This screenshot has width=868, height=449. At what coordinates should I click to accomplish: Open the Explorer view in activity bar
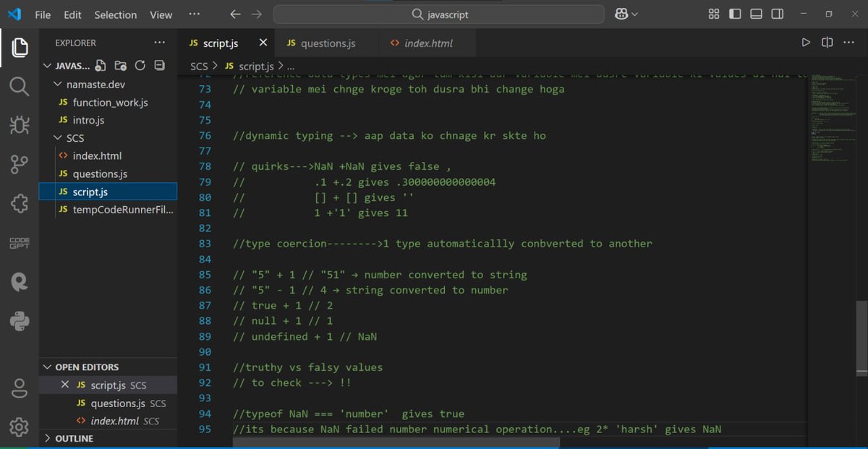tap(20, 48)
